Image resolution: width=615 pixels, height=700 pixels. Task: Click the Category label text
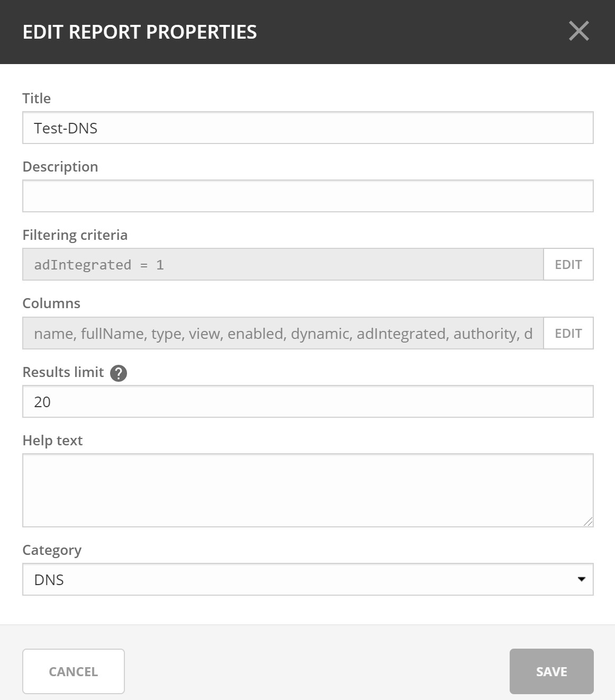52,550
